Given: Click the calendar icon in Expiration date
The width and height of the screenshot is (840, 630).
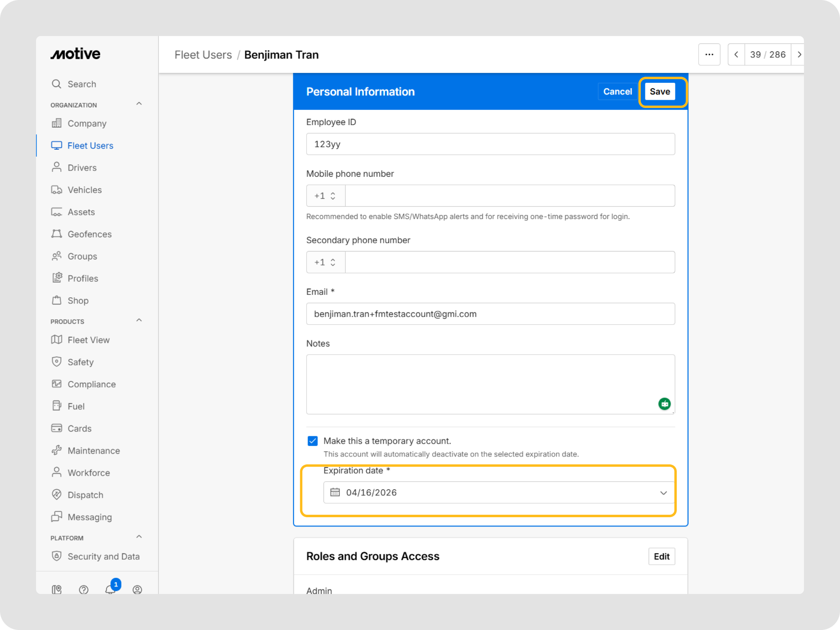Looking at the screenshot, I should pyautogui.click(x=335, y=492).
